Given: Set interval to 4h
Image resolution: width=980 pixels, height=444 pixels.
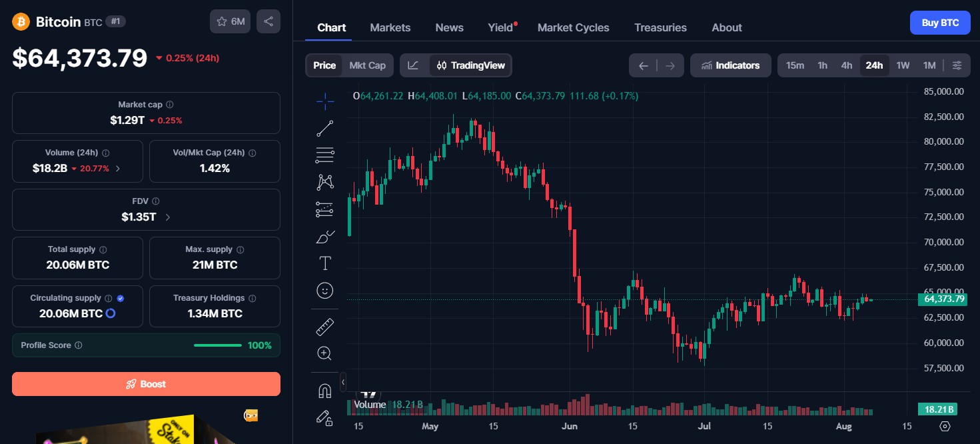Looking at the screenshot, I should pos(847,65).
